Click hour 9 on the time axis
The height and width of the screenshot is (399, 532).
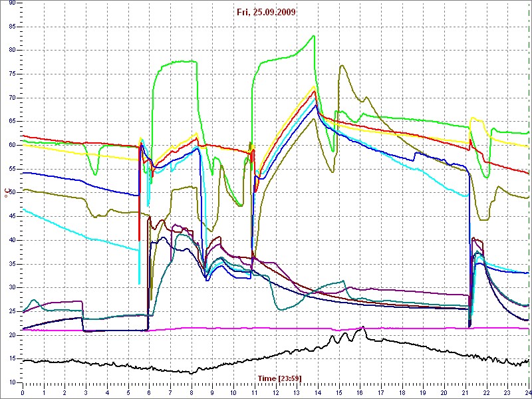(x=212, y=392)
